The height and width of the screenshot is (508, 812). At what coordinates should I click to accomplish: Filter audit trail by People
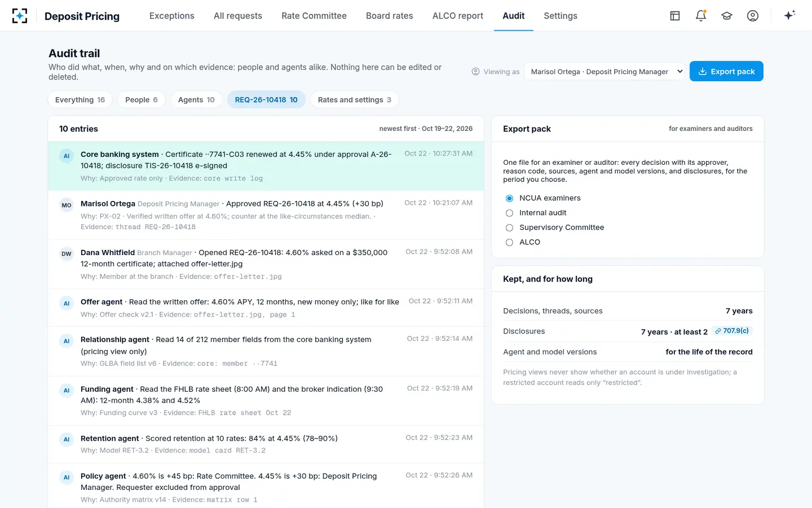[142, 100]
